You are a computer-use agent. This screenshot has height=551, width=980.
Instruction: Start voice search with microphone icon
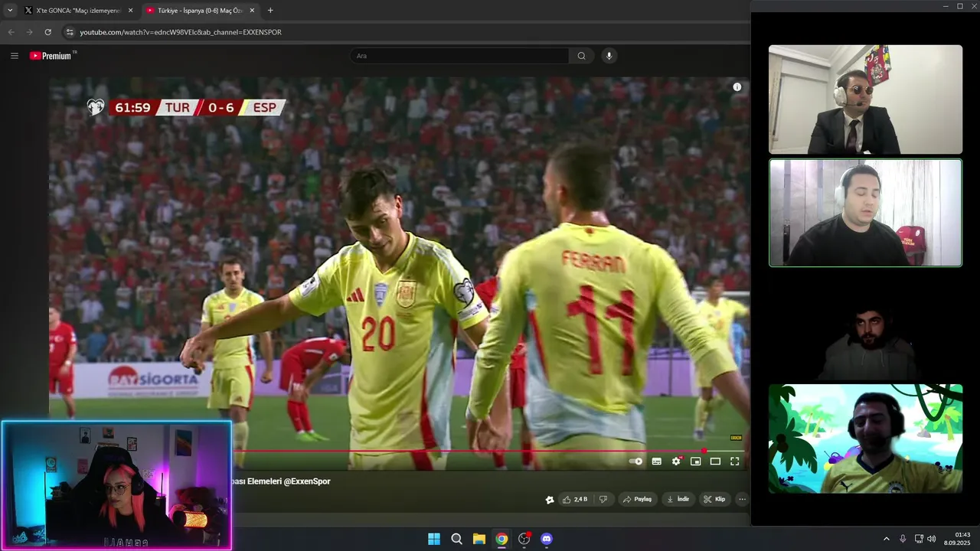pyautogui.click(x=609, y=56)
